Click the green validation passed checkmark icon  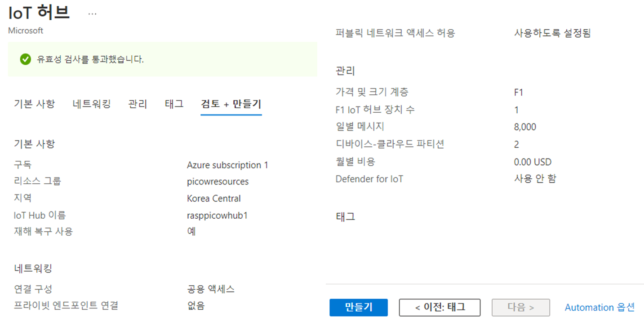pyautogui.click(x=26, y=59)
